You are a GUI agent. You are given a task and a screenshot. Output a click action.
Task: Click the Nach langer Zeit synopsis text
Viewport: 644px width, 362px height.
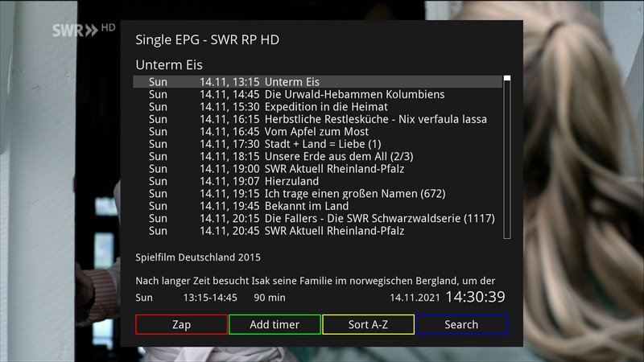(x=316, y=281)
